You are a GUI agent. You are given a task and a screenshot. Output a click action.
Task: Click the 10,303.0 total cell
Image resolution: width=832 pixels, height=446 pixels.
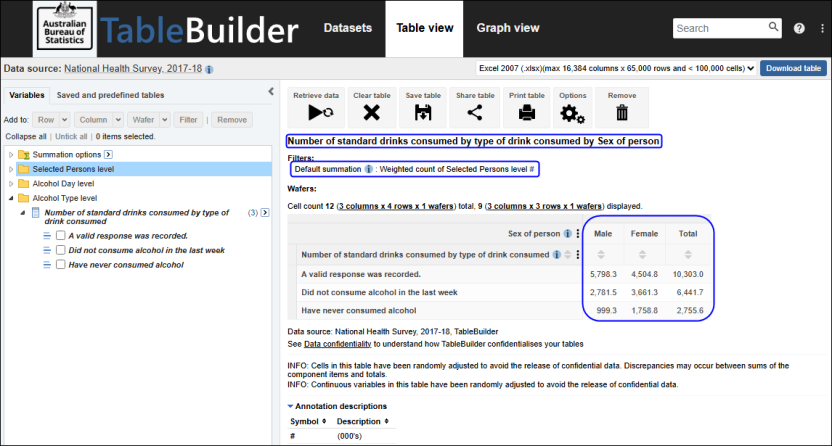pyautogui.click(x=688, y=274)
